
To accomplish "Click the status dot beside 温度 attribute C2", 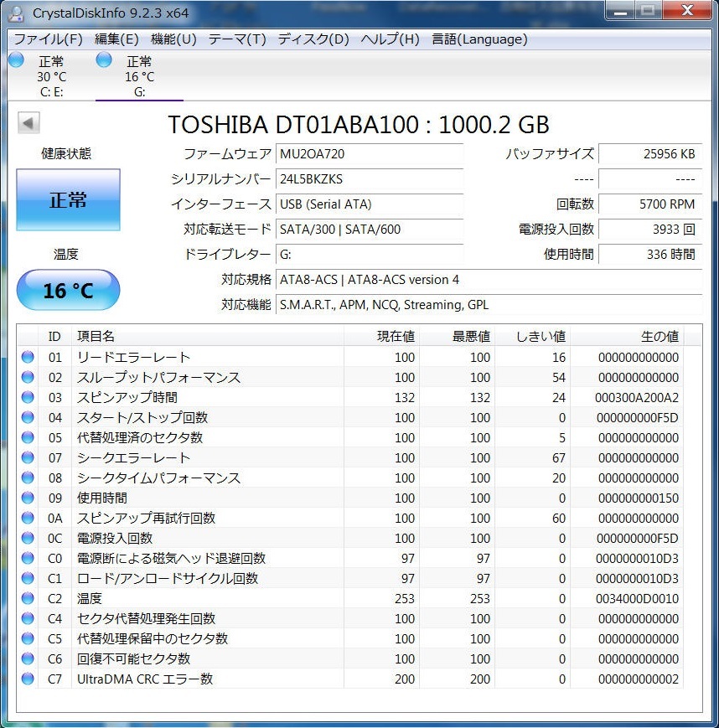I will tap(26, 598).
